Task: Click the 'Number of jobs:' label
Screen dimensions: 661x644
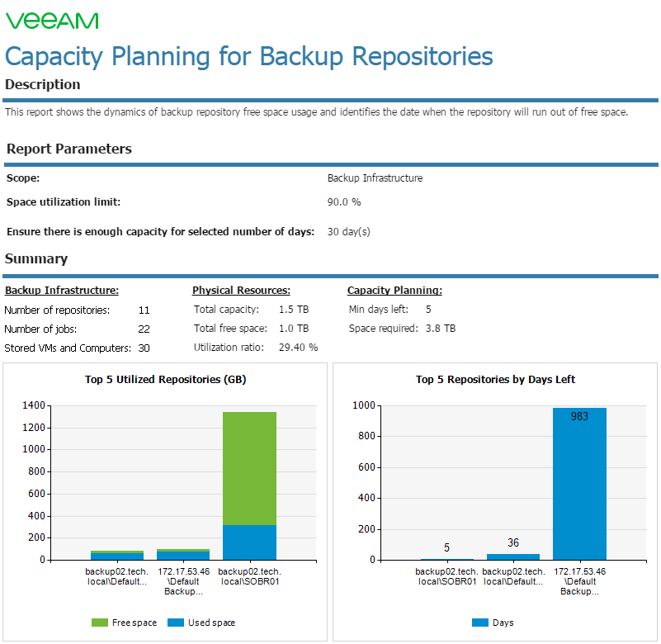Action: 40,329
